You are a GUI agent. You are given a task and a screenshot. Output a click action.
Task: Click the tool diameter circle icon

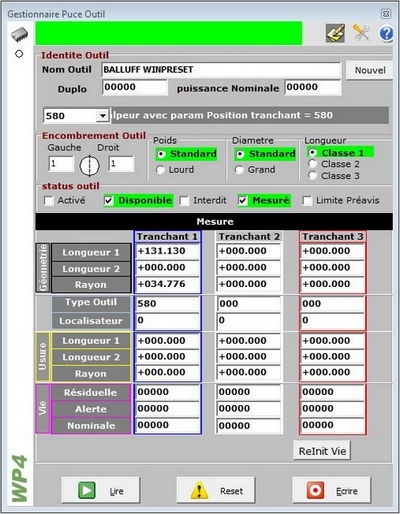pyautogui.click(x=89, y=166)
